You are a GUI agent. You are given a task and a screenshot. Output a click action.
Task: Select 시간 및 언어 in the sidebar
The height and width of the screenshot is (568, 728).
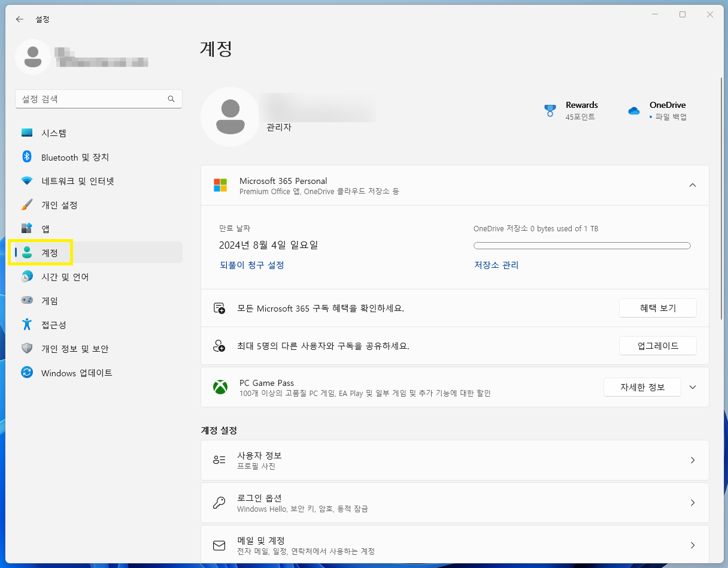click(x=99, y=277)
